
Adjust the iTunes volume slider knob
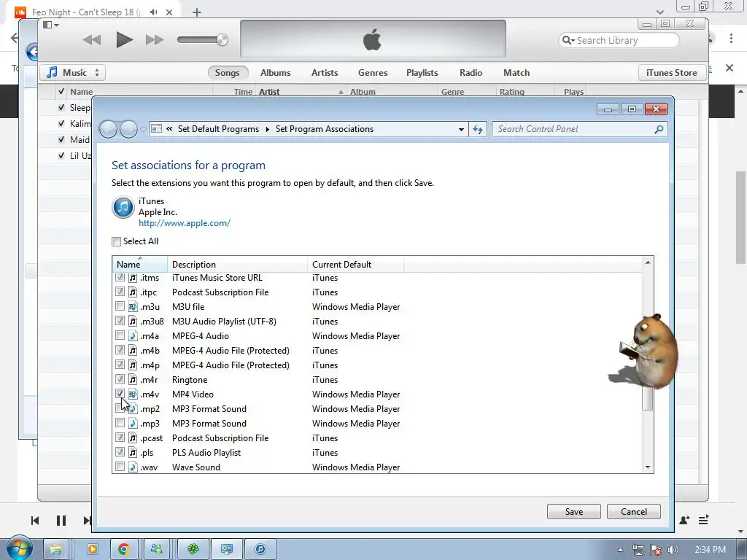[x=222, y=40]
